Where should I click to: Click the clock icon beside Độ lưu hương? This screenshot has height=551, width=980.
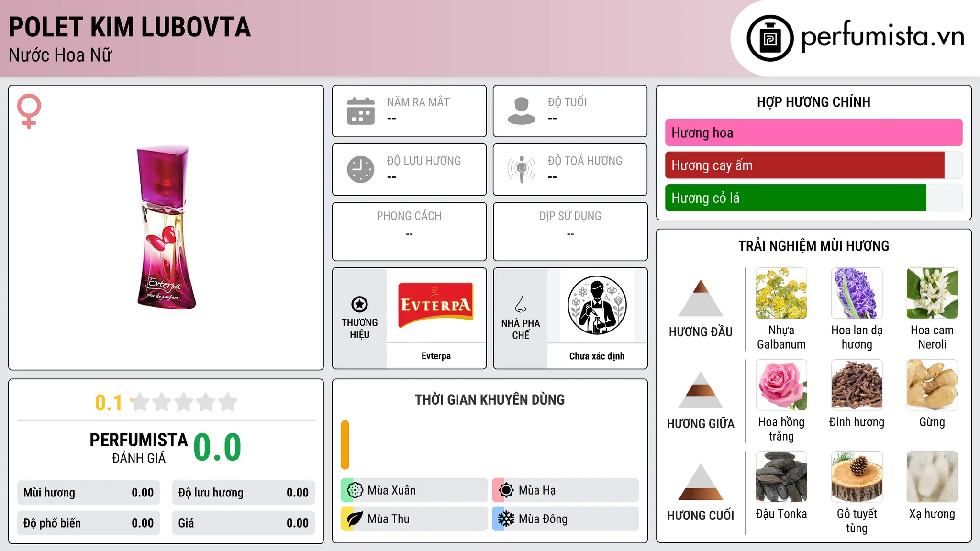pyautogui.click(x=361, y=169)
